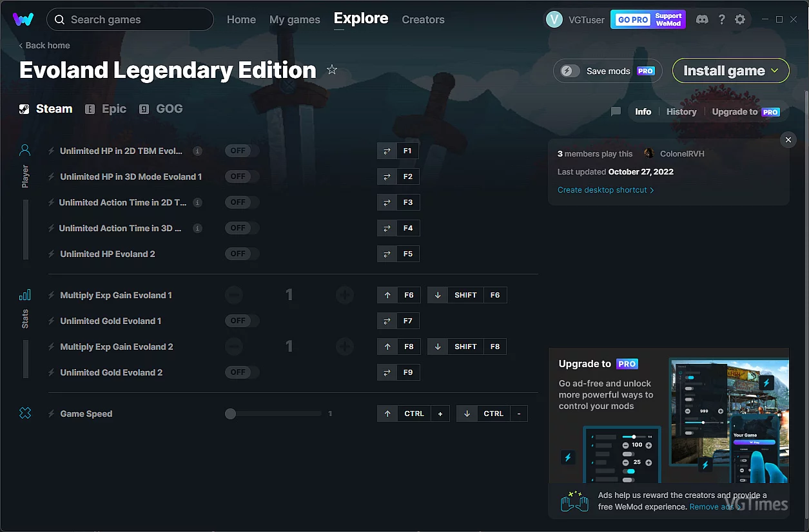The image size is (809, 532).
Task: Click the Stats category bar-chart icon
Action: [25, 295]
